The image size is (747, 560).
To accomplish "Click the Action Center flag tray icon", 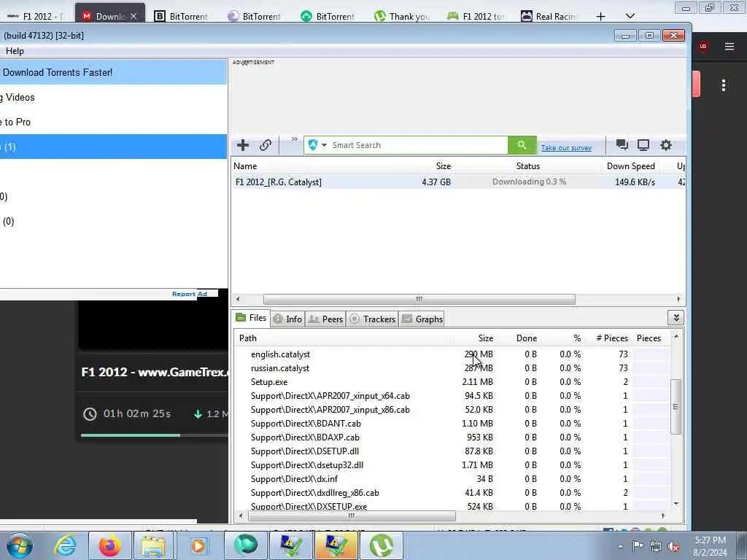I will [x=638, y=545].
